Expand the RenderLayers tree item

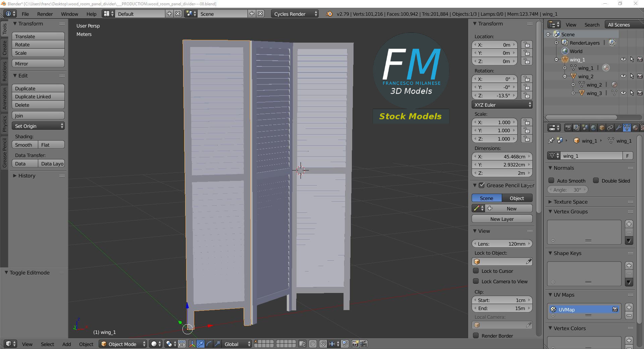click(556, 43)
